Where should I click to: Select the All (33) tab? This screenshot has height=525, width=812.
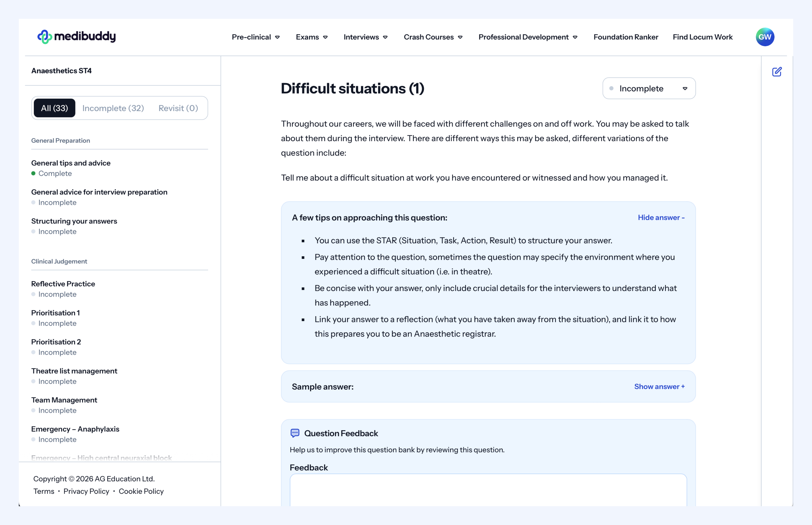tap(55, 108)
